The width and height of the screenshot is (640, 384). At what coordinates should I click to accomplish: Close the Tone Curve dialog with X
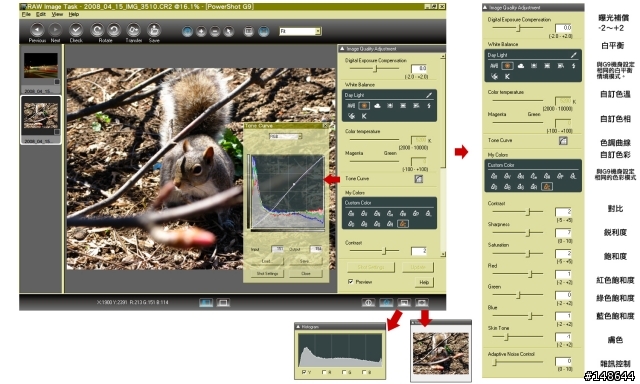coord(325,126)
